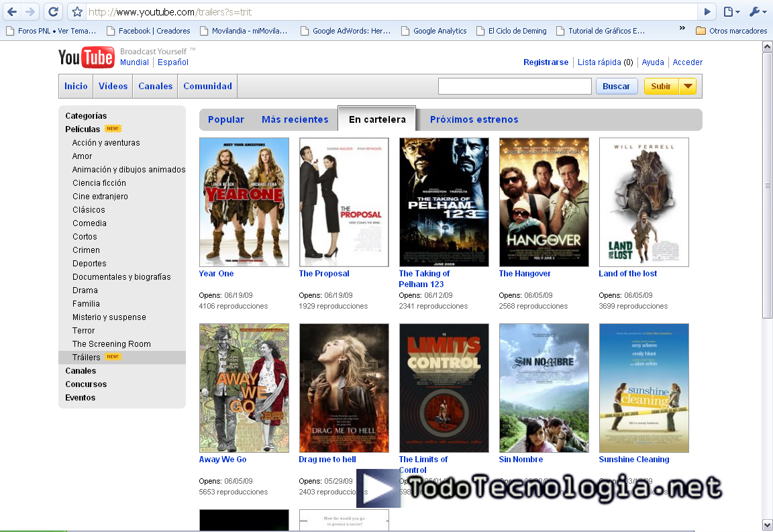Open the Comunidad navigation tab

[x=207, y=87]
